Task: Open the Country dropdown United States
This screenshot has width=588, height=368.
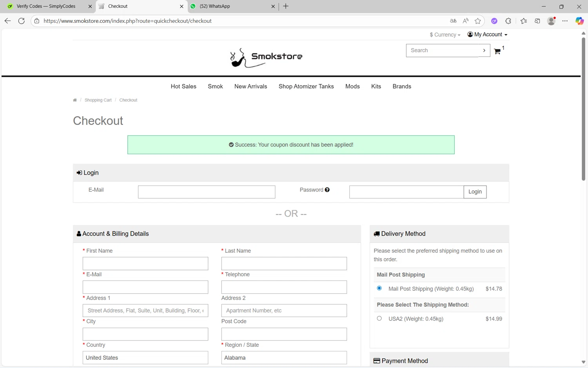Action: 145,358
